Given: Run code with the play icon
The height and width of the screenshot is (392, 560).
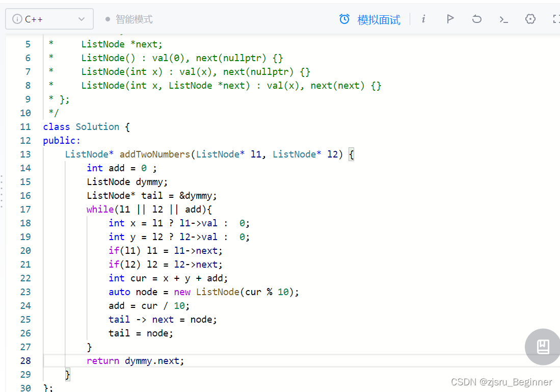Looking at the screenshot, I should [x=450, y=19].
